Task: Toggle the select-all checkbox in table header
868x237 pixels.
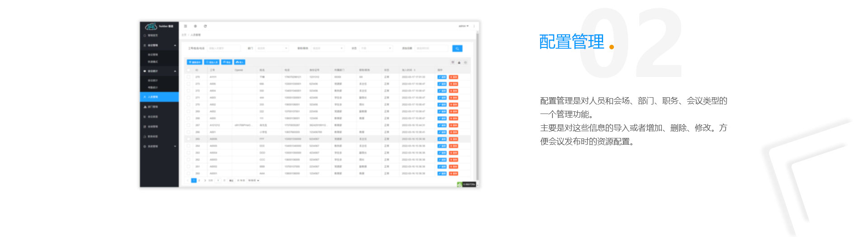Action: point(189,70)
